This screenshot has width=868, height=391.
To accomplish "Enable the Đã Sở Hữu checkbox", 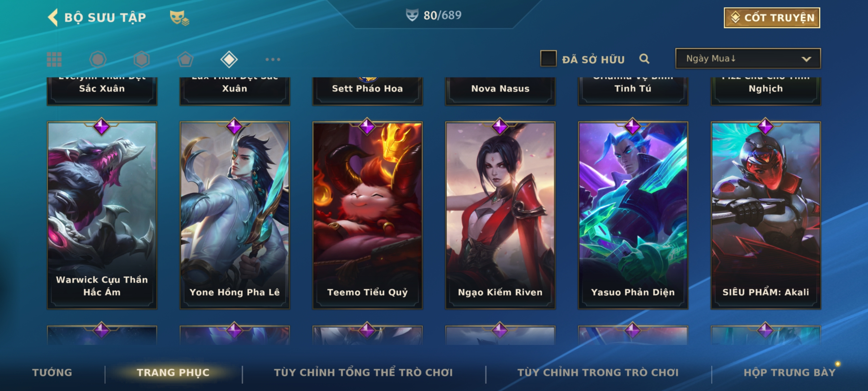I will click(x=548, y=58).
